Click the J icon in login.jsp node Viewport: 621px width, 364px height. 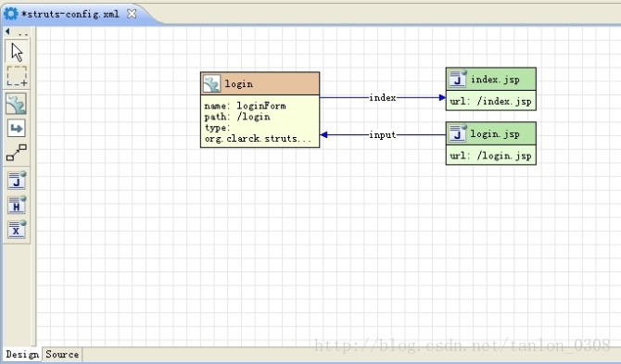tap(458, 133)
